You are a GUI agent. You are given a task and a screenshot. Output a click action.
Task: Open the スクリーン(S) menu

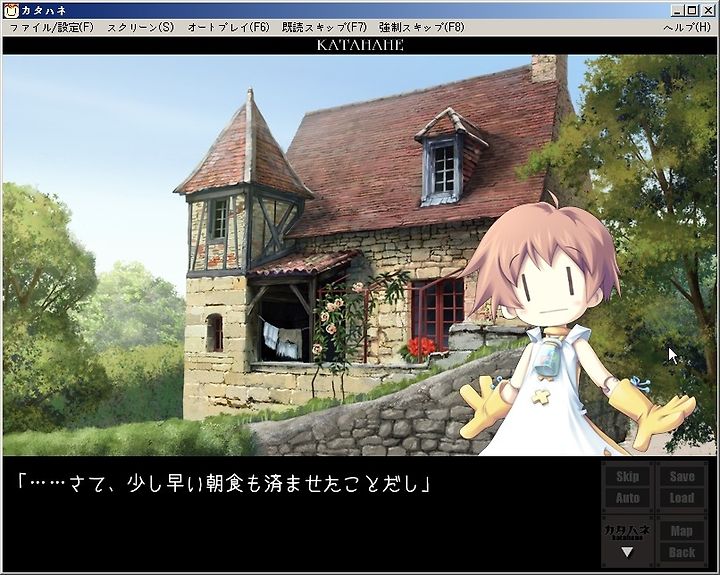(x=141, y=28)
